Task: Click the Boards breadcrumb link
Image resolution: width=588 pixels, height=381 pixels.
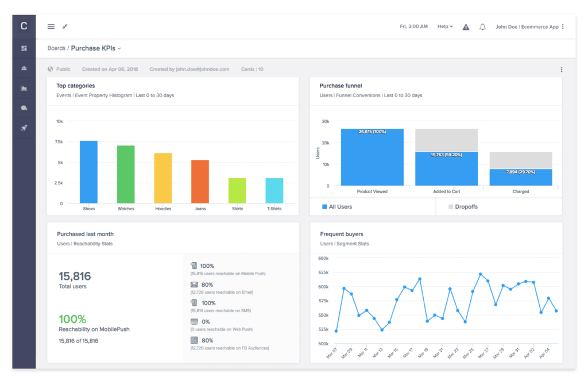Action: (56, 48)
